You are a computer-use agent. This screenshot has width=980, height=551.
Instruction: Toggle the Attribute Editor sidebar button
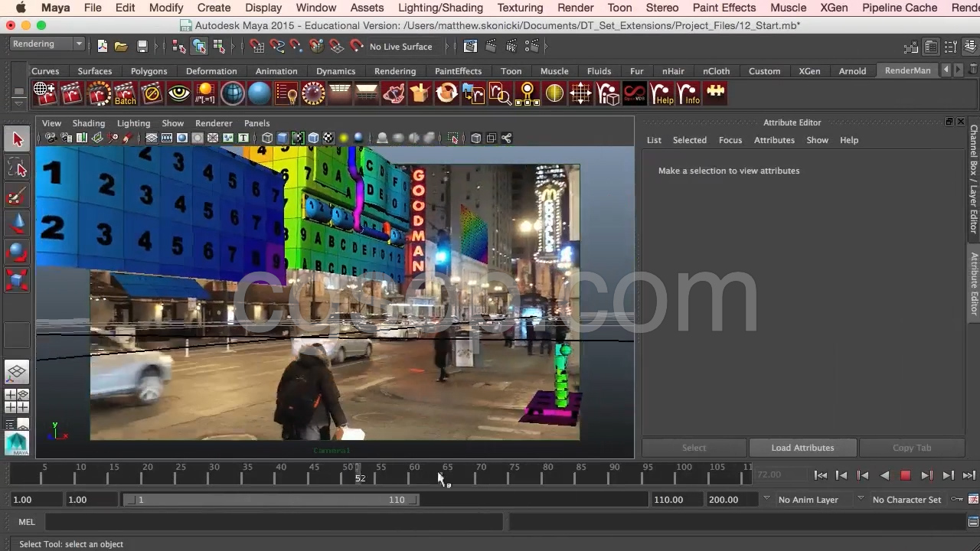pyautogui.click(x=974, y=283)
